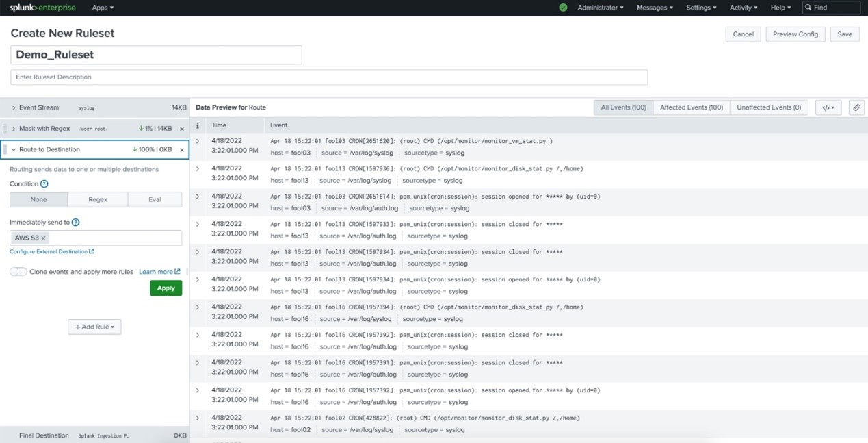Expand the first event row in the table
868x443 pixels.
point(198,141)
